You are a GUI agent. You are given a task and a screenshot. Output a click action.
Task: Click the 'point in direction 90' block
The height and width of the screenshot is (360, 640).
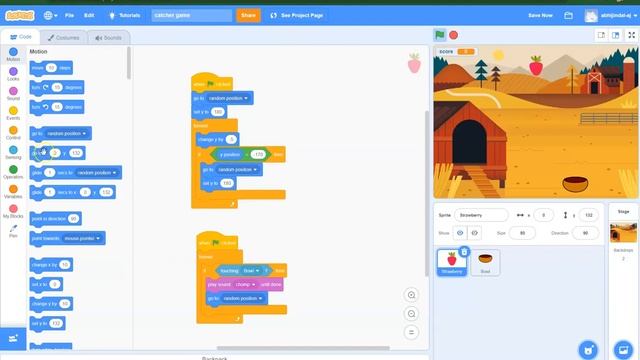tap(56, 219)
